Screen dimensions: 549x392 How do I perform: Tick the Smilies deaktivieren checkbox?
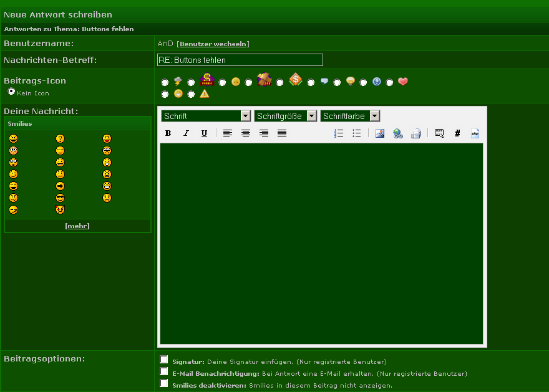point(164,383)
